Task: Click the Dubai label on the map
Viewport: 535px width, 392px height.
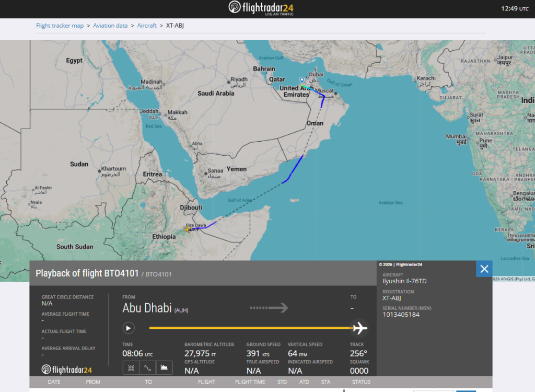Action: 316,74
